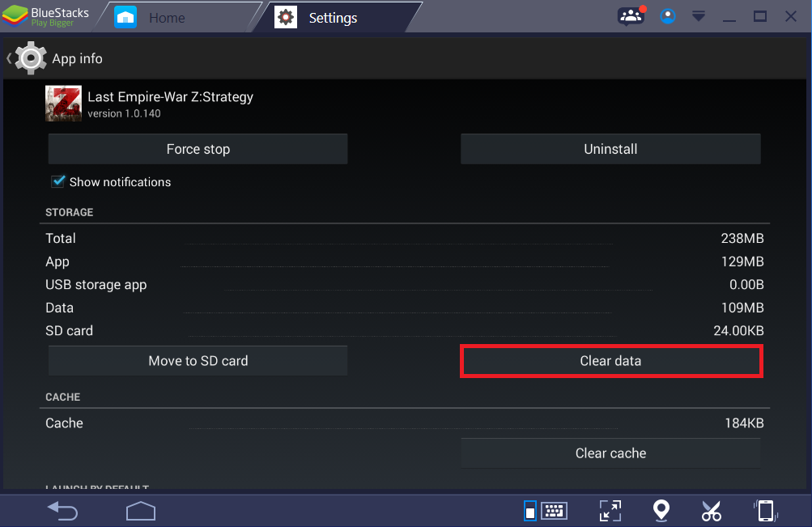812x527 pixels.
Task: Open the keyboard controls icon
Action: pyautogui.click(x=554, y=511)
